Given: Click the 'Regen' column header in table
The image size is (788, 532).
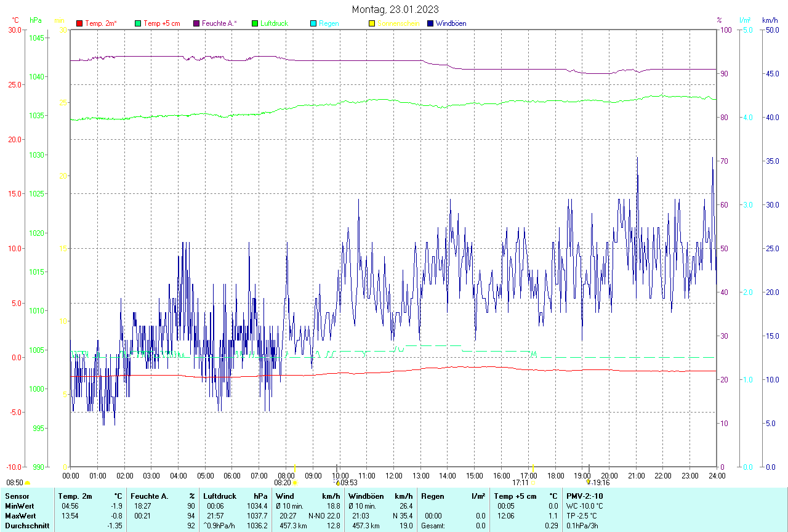Looking at the screenshot, I should coord(432,496).
